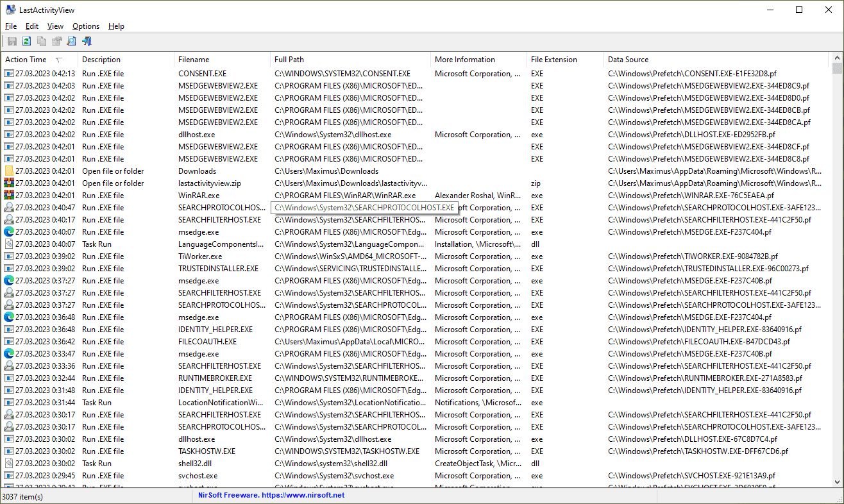Click the 'Alexander Roshal, WinR...' information cell
This screenshot has width=844, height=504.
[x=478, y=196]
